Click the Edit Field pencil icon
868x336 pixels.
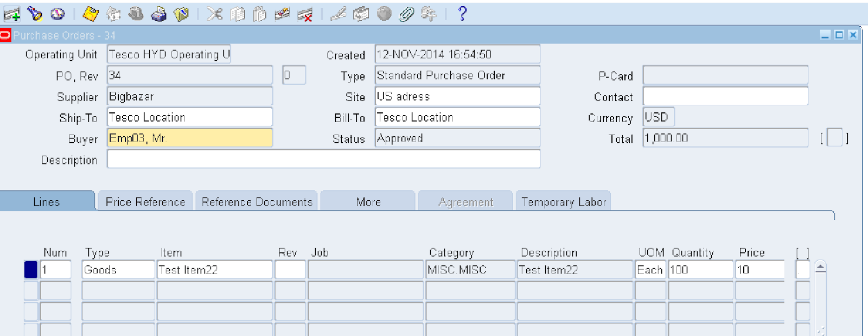339,14
